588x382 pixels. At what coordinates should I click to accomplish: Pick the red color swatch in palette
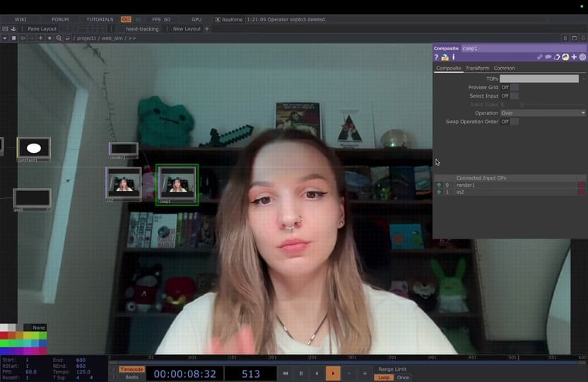click(4, 336)
